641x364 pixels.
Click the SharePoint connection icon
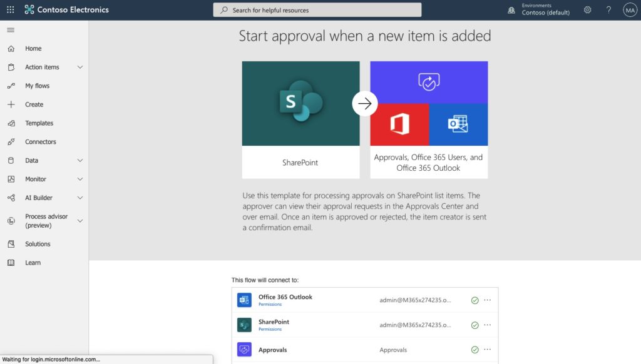pos(245,325)
